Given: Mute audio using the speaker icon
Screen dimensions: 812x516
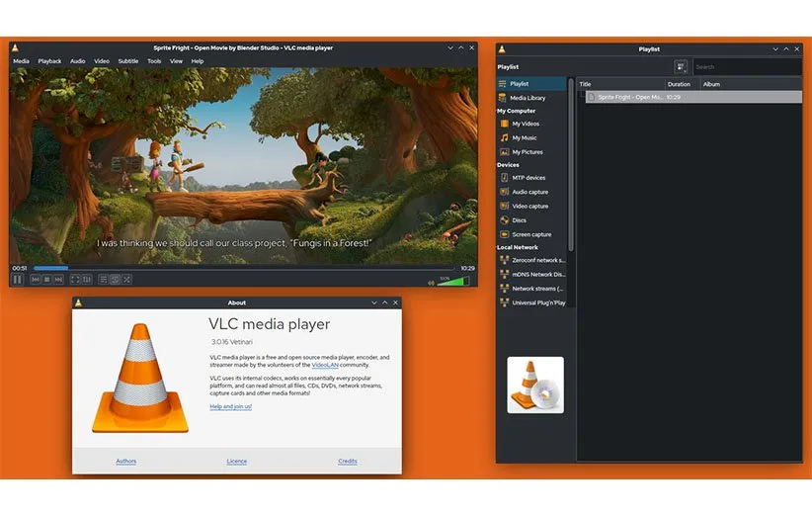Looking at the screenshot, I should (x=431, y=282).
